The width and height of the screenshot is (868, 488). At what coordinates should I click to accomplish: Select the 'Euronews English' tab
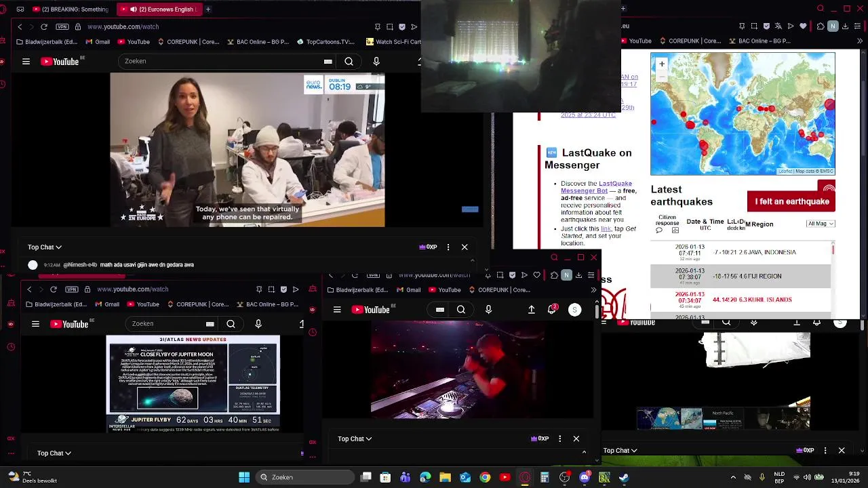(159, 9)
